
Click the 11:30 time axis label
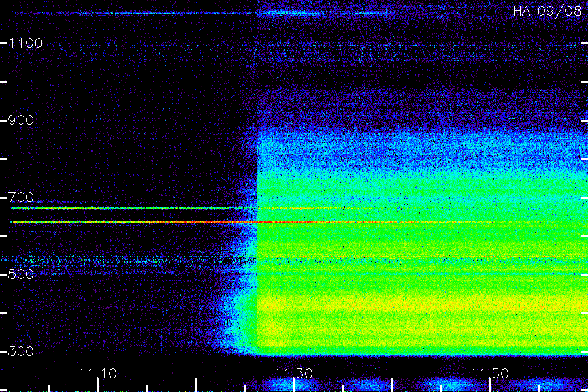click(x=293, y=374)
